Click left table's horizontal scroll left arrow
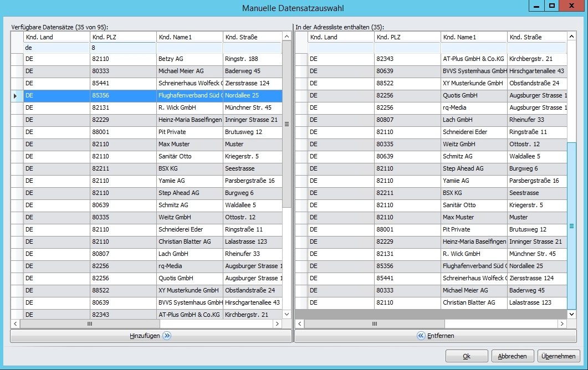Viewport: 588px width, 370px height. 16,323
